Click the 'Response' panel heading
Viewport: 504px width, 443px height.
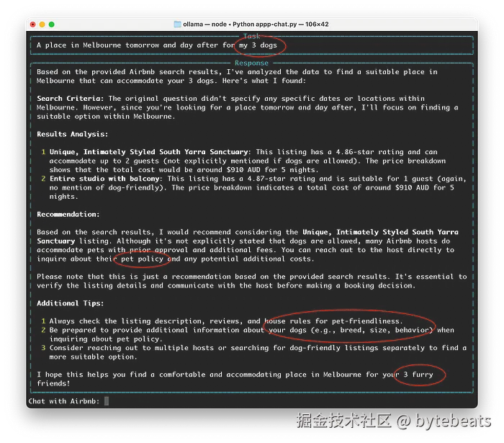tap(252, 63)
